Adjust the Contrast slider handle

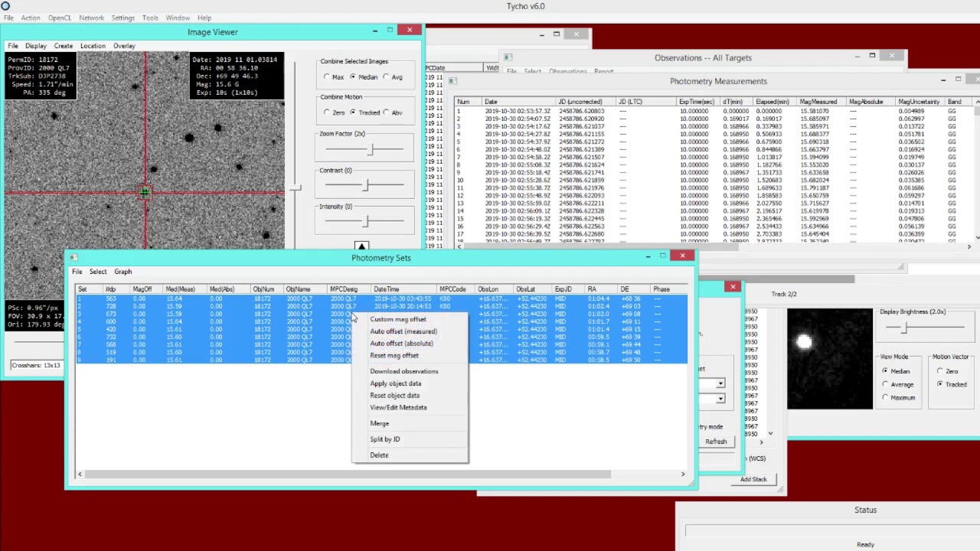pos(365,186)
